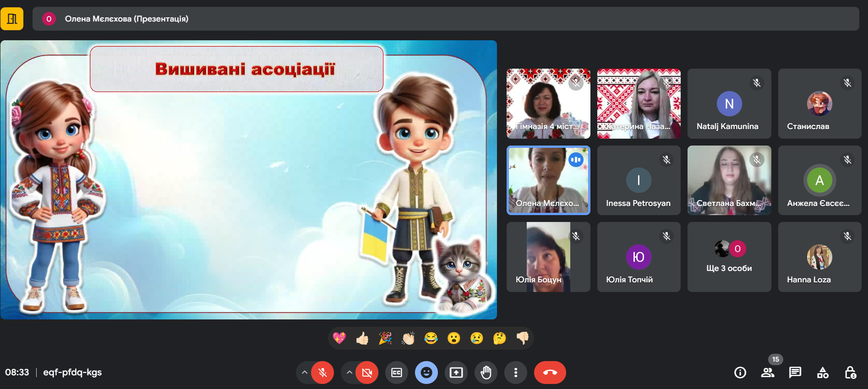Open more options three-dot menu

[x=516, y=373]
